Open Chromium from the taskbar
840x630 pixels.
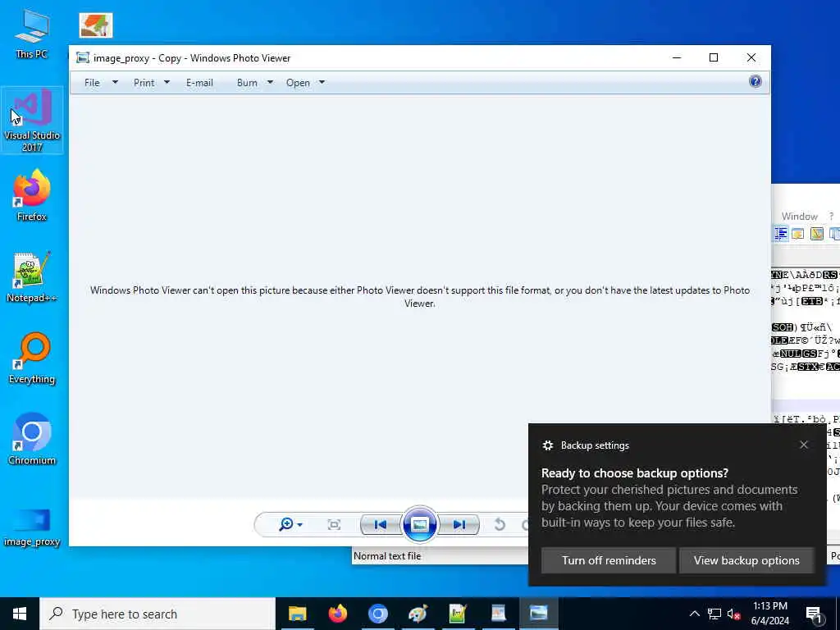pyautogui.click(x=377, y=614)
